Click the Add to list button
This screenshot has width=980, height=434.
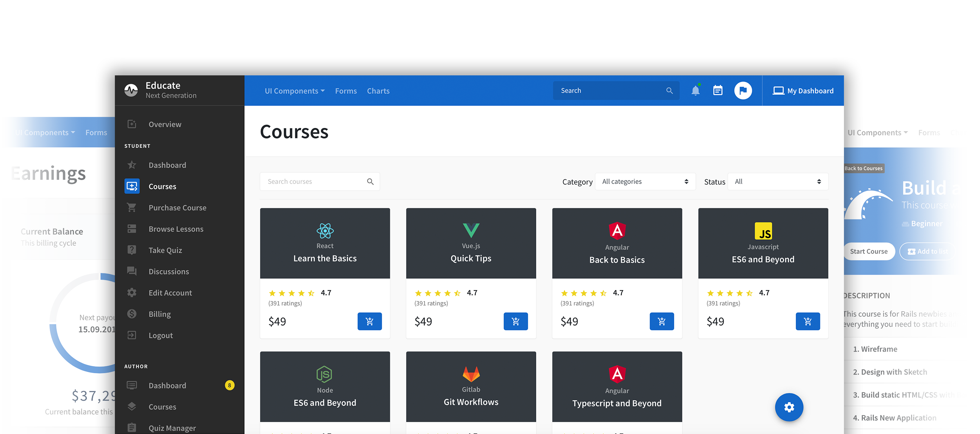(x=927, y=252)
